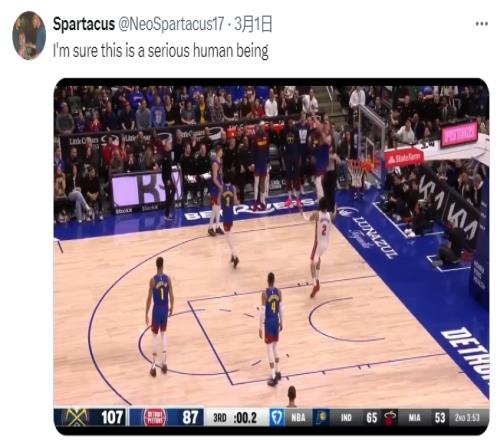
Task: Click the 3RD :00.2 game clock
Action: pos(235,418)
